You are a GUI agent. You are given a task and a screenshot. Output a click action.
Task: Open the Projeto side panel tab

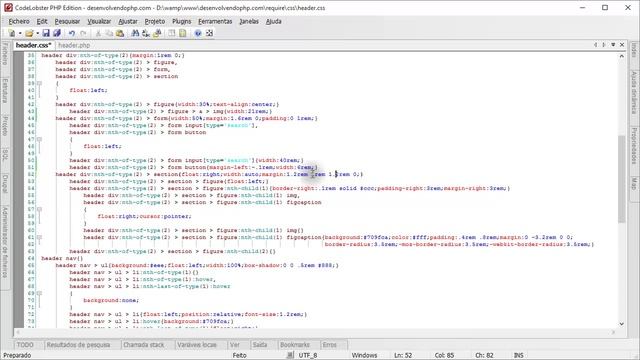(5, 126)
